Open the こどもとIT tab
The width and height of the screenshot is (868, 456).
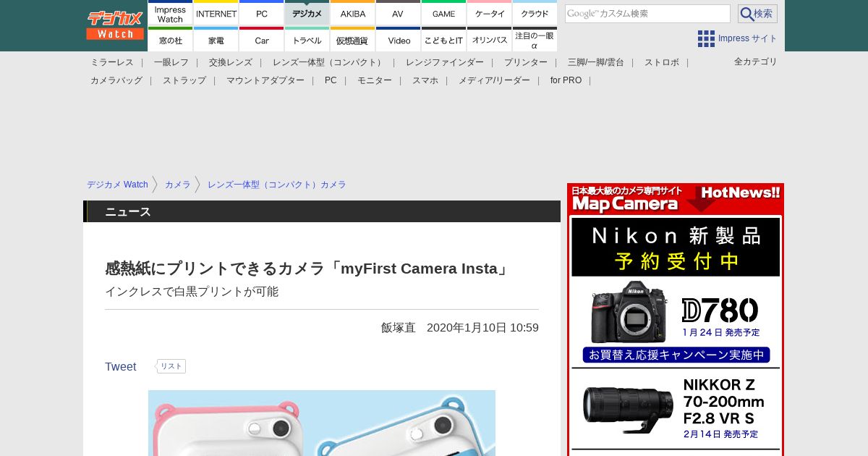[x=444, y=39]
